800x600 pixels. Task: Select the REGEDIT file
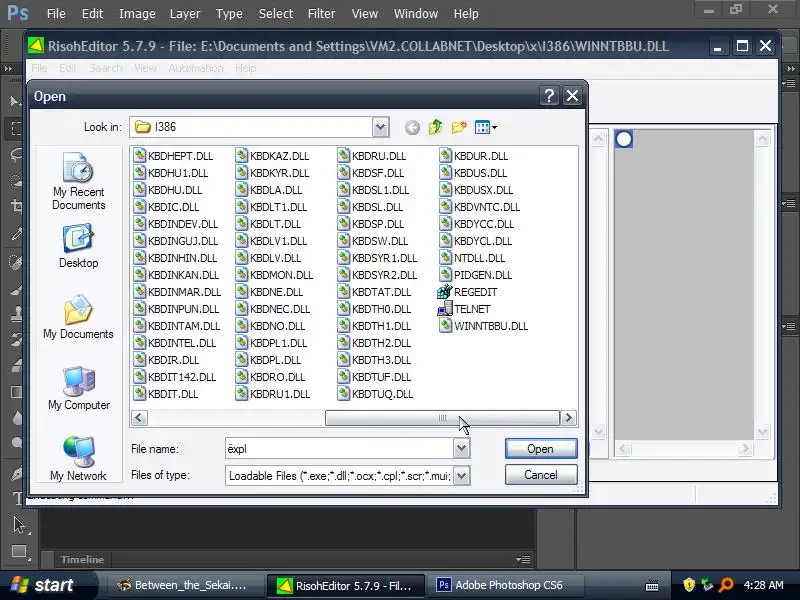pyautogui.click(x=467, y=292)
